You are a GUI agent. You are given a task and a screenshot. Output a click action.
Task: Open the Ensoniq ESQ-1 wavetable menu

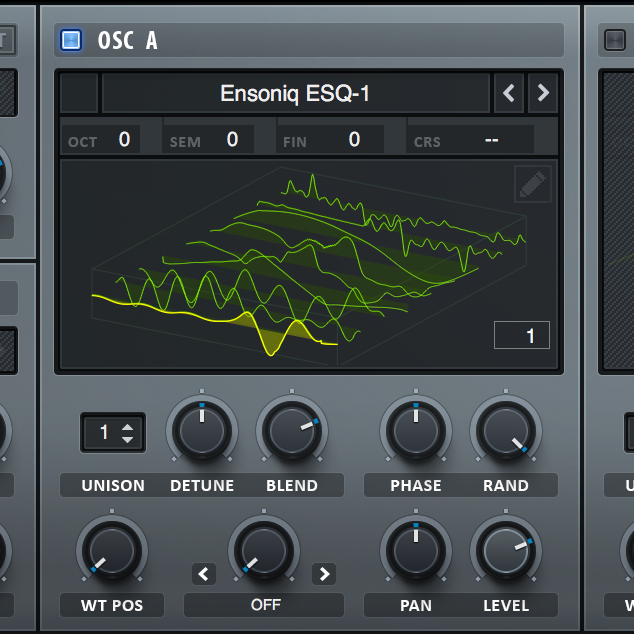[296, 93]
